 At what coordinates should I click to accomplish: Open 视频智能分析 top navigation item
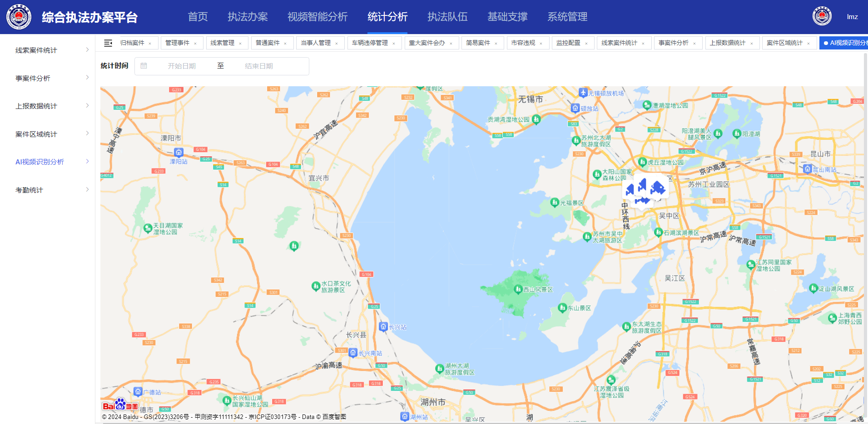tap(317, 17)
